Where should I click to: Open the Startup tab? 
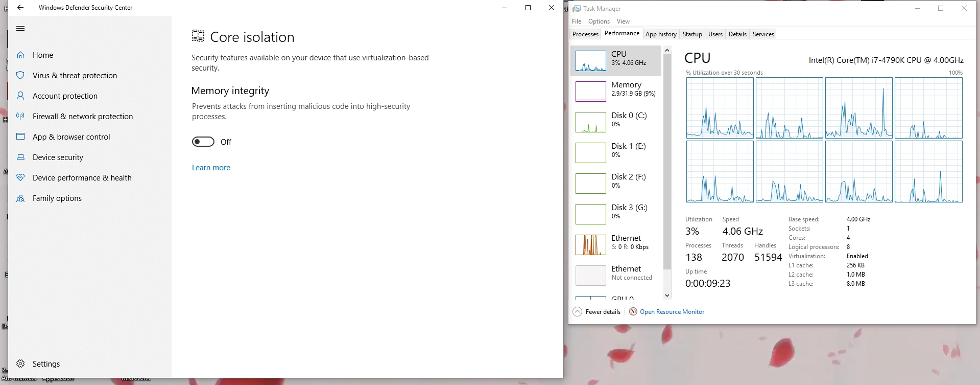pos(692,34)
